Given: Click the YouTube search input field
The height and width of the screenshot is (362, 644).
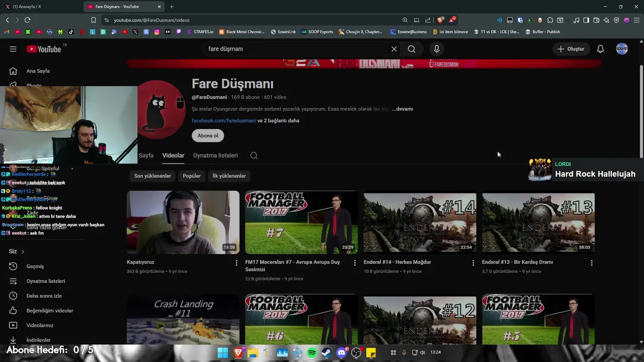Looking at the screenshot, I should (297, 49).
